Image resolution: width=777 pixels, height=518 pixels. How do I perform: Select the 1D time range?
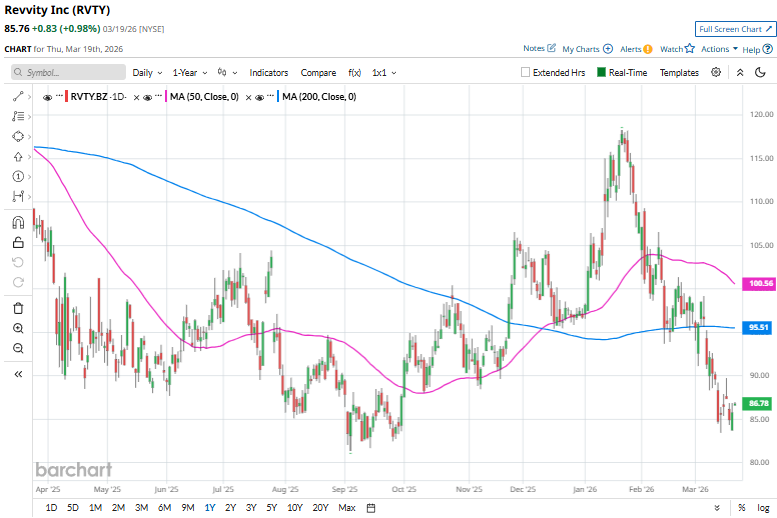tap(51, 508)
